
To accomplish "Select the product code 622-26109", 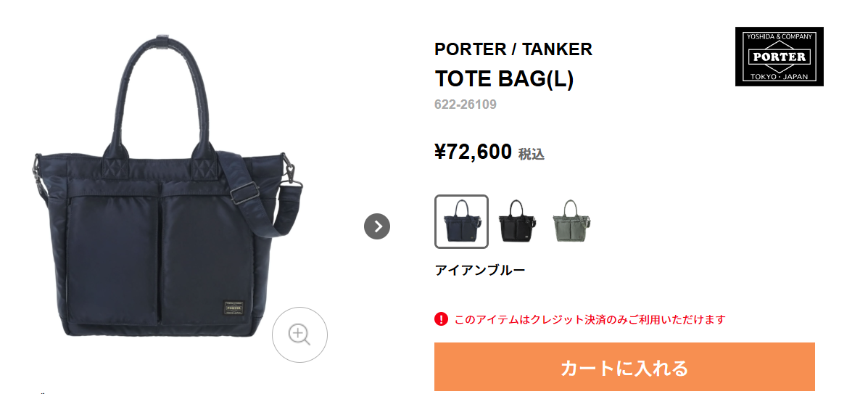I will point(465,104).
